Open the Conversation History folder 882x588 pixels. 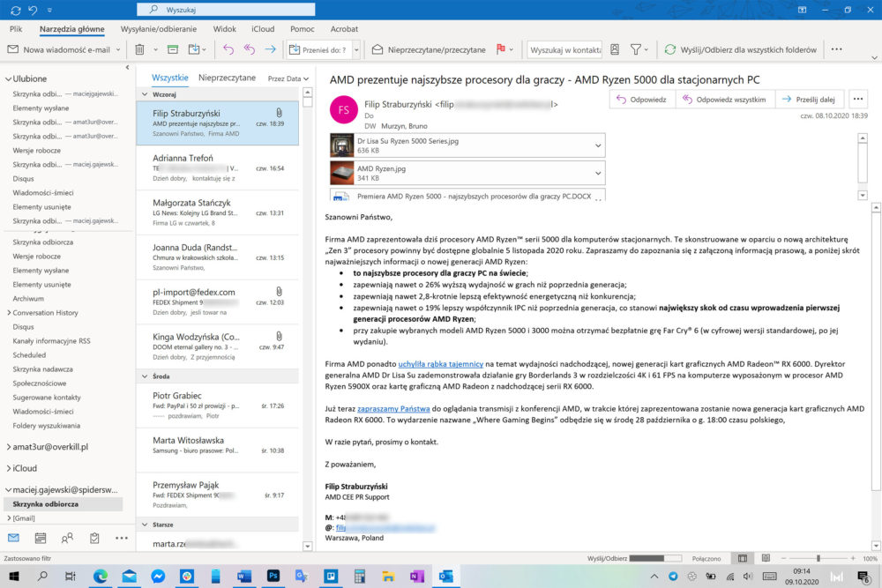point(46,313)
